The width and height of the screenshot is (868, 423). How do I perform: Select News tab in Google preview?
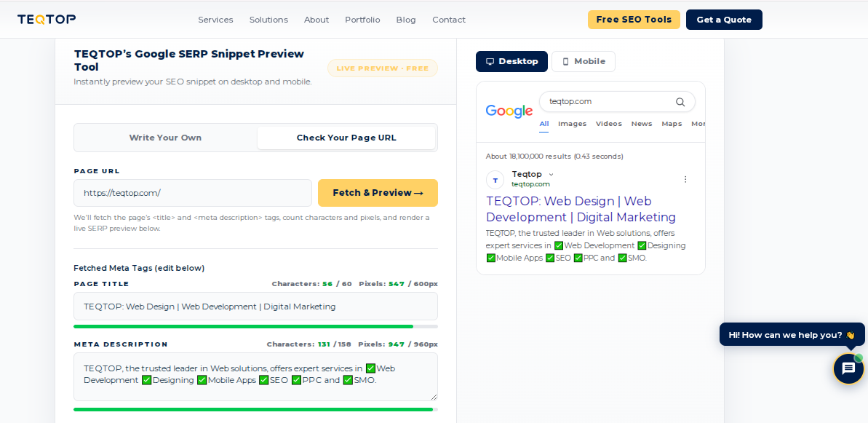(x=642, y=124)
